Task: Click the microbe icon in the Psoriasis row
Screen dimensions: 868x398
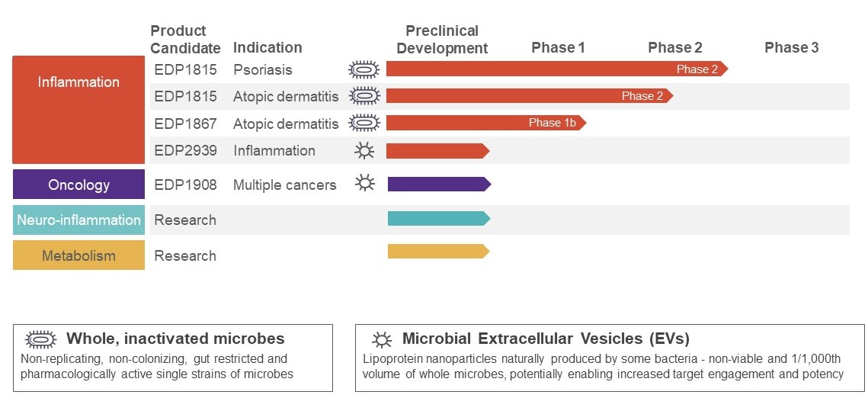Action: [x=364, y=69]
